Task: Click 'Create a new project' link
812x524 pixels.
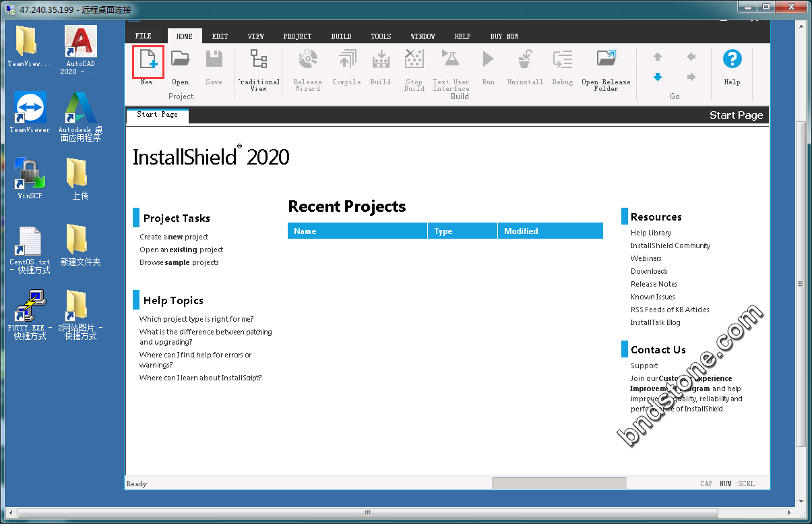Action: 174,237
